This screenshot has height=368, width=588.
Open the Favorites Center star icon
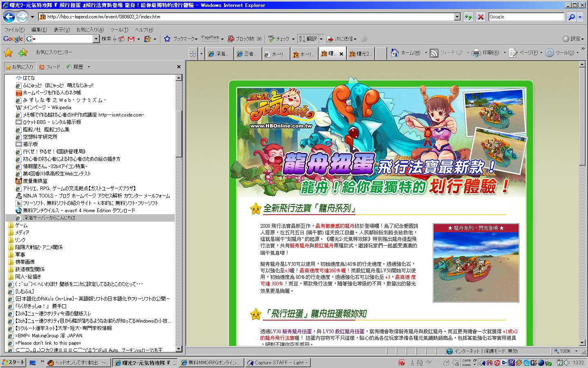point(8,52)
